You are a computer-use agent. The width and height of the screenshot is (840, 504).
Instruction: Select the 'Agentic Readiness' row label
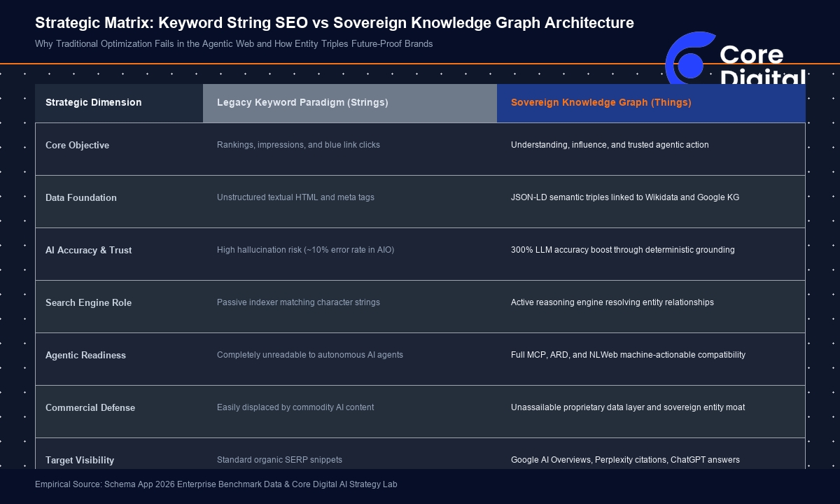86,356
